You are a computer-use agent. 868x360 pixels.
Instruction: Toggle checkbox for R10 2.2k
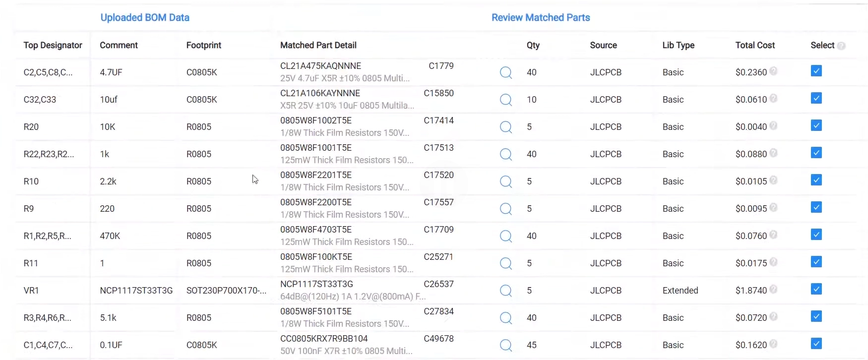[x=816, y=180]
